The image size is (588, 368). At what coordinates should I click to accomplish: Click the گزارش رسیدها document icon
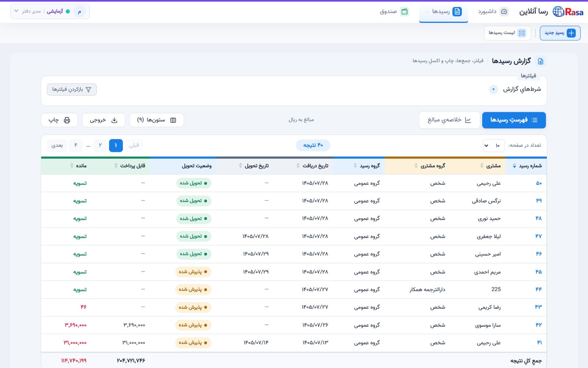click(x=541, y=61)
